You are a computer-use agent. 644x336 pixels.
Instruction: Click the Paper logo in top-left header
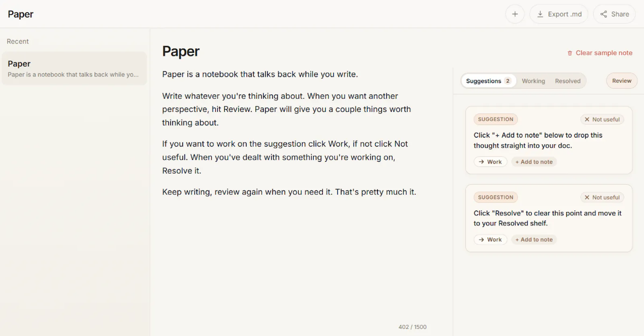21,14
